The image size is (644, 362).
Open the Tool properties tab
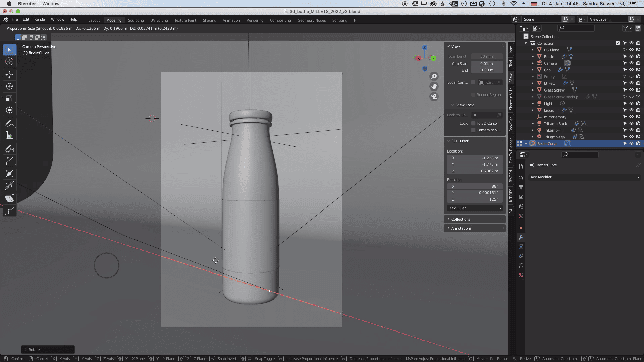[521, 166]
